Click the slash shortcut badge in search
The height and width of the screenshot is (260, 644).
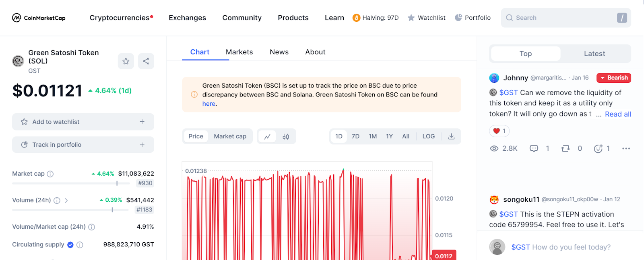point(622,18)
